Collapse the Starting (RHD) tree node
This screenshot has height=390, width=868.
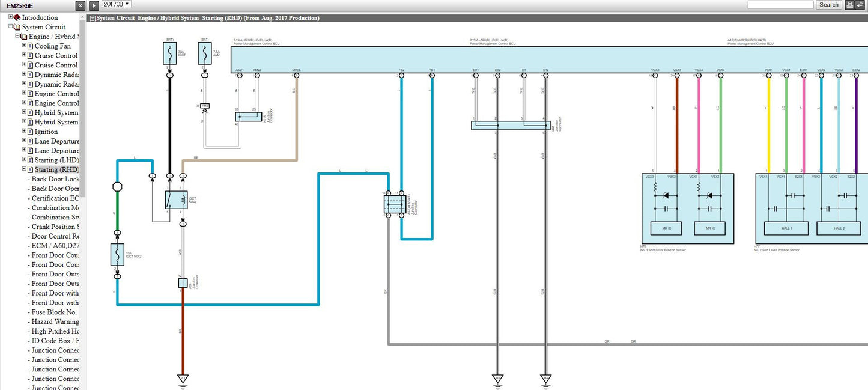coord(24,169)
